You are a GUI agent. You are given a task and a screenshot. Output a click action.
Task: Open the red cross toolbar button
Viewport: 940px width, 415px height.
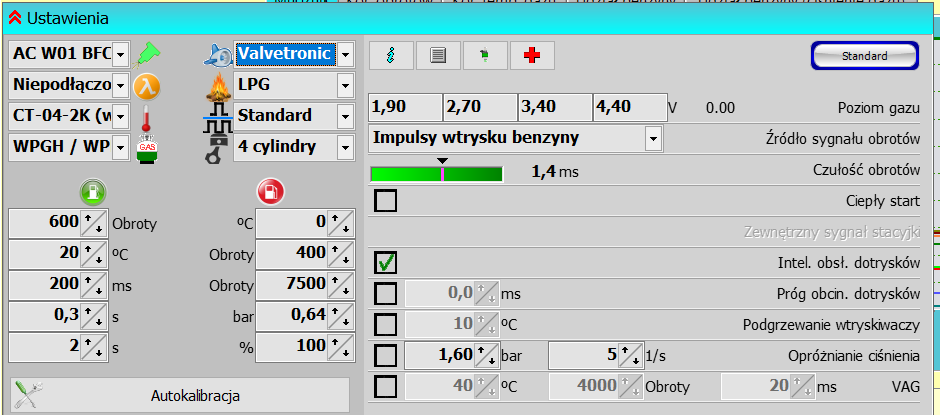coord(532,56)
